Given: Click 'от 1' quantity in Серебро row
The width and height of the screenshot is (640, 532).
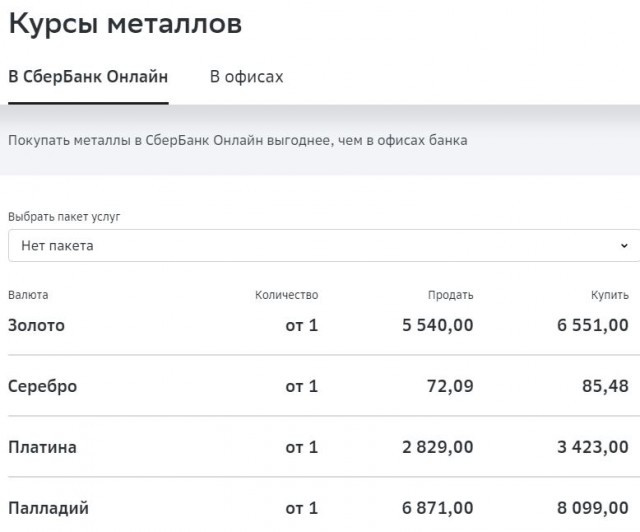Looking at the screenshot, I should coord(302,386).
